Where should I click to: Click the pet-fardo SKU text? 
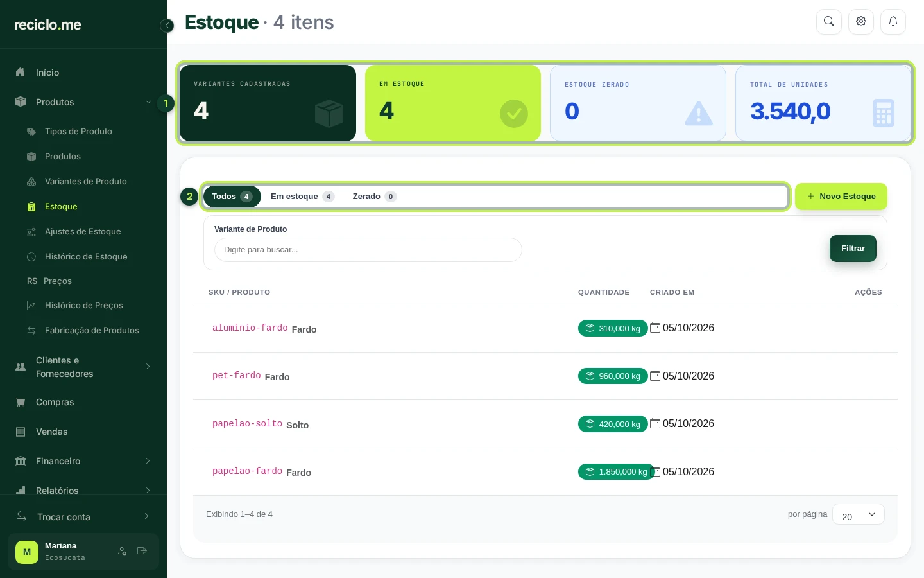pyautogui.click(x=237, y=376)
